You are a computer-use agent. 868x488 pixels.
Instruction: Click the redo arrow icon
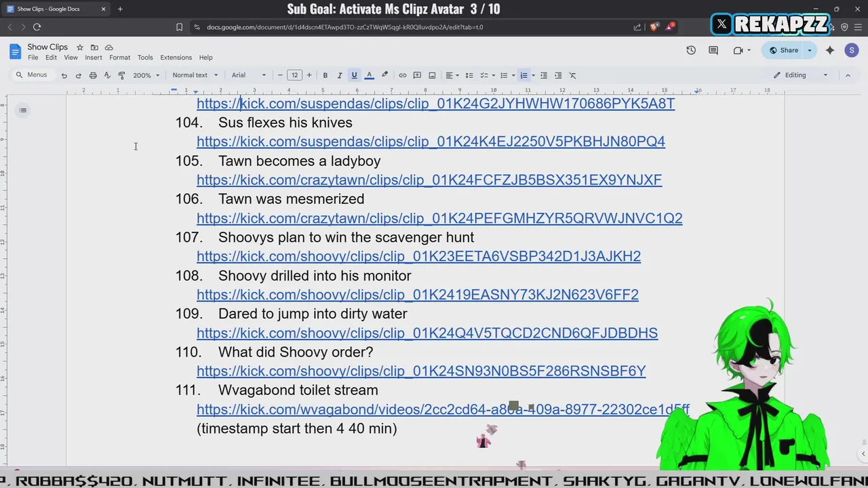78,75
